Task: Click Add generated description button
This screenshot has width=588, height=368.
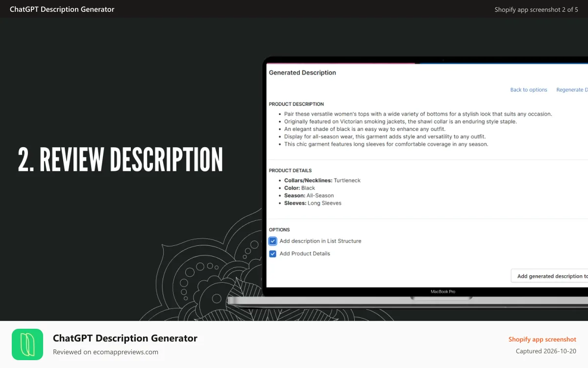Action: [550, 276]
